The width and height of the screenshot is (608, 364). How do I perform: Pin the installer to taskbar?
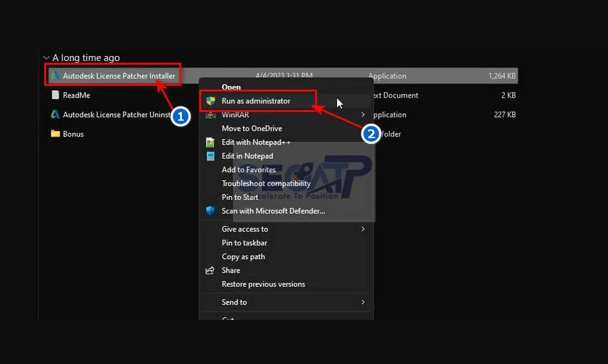[244, 243]
